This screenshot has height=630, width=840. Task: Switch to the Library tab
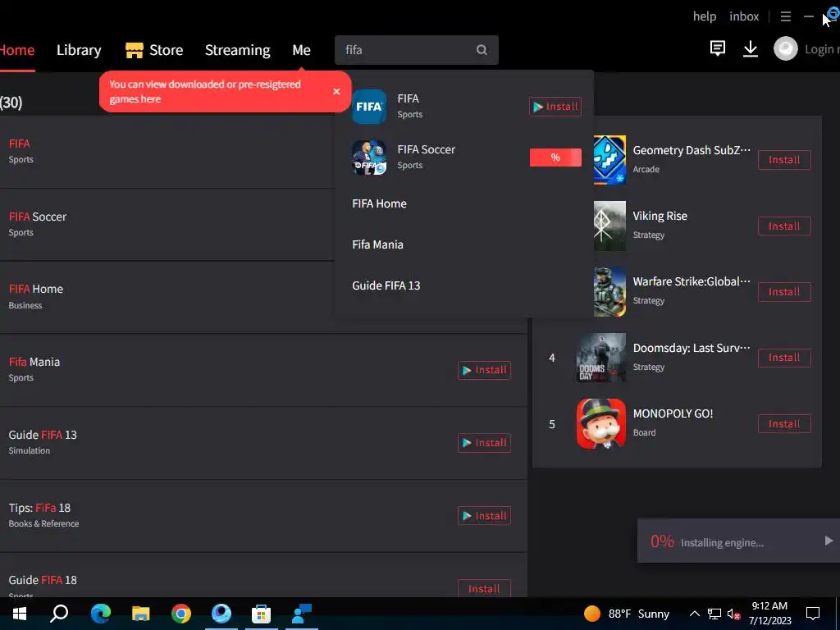(x=79, y=50)
